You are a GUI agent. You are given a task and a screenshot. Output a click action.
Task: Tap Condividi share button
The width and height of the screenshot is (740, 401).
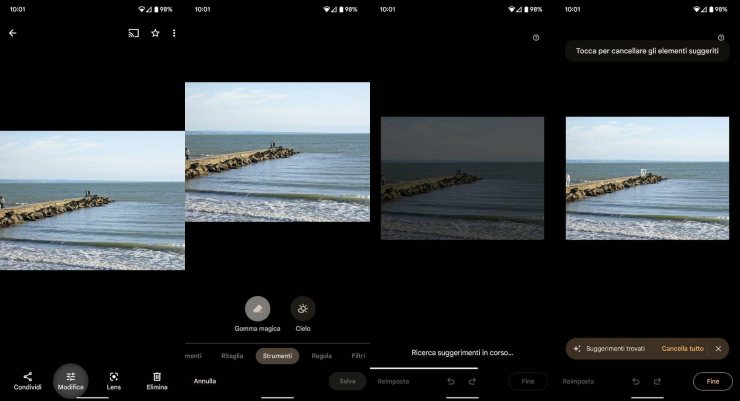[27, 381]
